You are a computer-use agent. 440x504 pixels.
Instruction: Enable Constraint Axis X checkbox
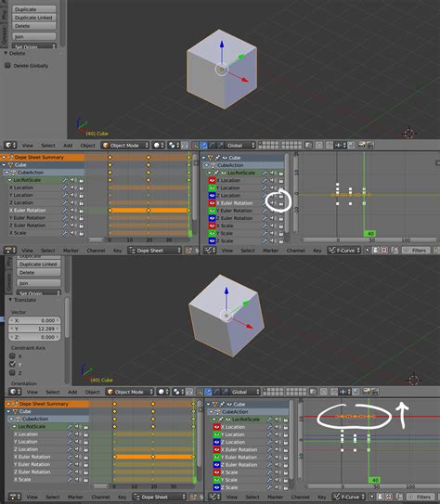[x=12, y=355]
